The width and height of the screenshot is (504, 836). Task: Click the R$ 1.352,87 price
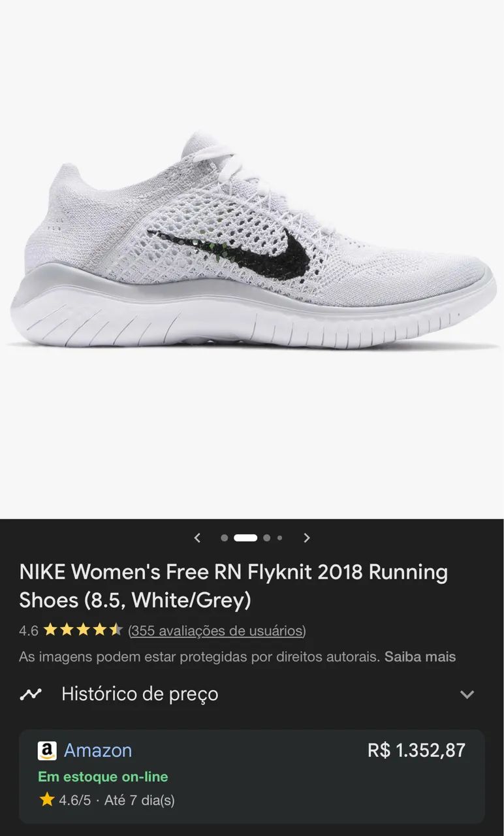click(417, 750)
